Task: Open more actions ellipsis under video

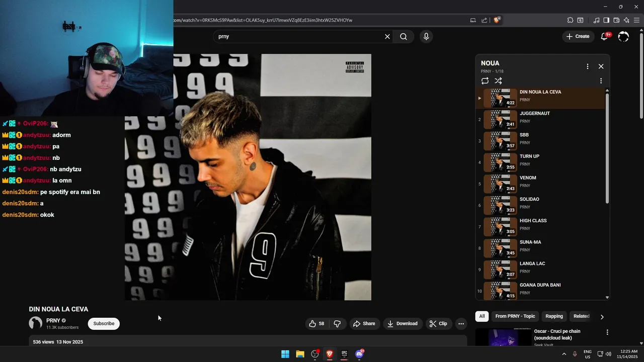Action: 461,324
